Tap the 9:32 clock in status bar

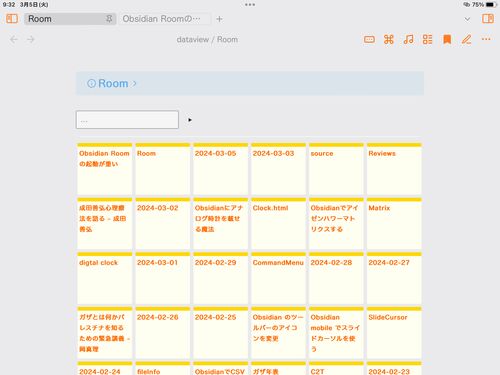click(x=9, y=5)
